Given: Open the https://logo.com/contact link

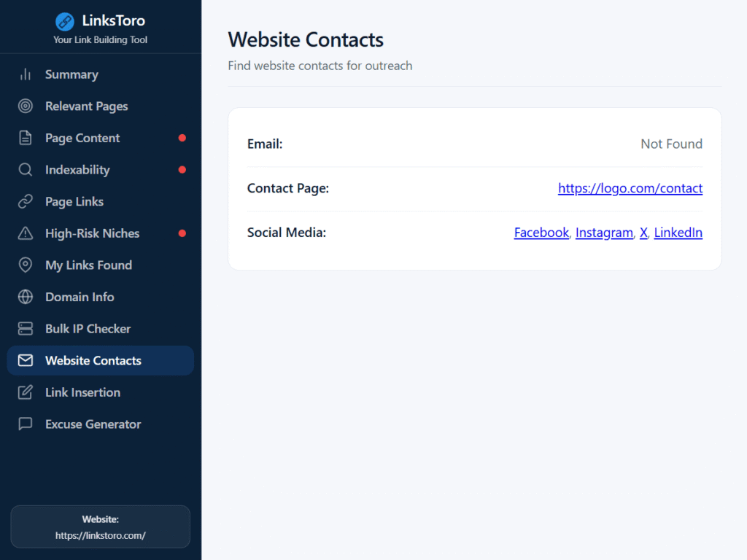Looking at the screenshot, I should [x=630, y=188].
